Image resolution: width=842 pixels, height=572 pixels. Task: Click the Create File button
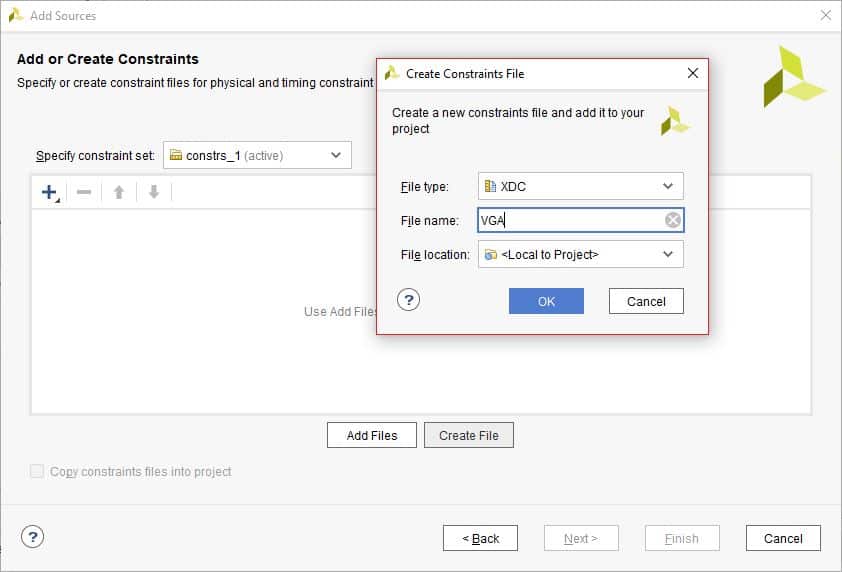(x=469, y=435)
